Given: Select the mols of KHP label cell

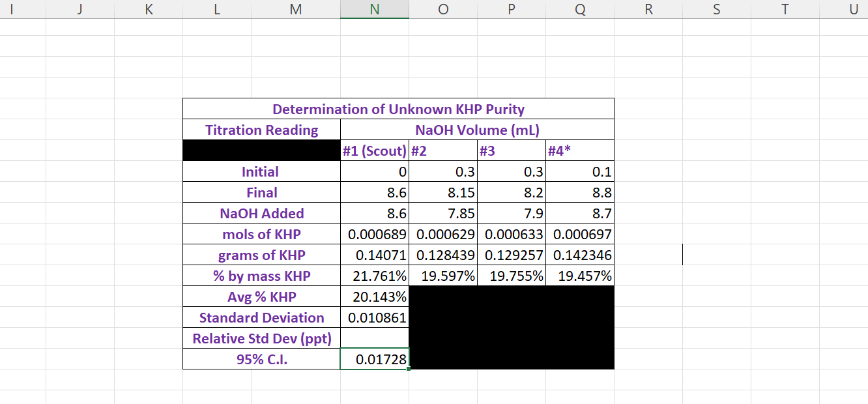Looking at the screenshot, I should tap(261, 234).
